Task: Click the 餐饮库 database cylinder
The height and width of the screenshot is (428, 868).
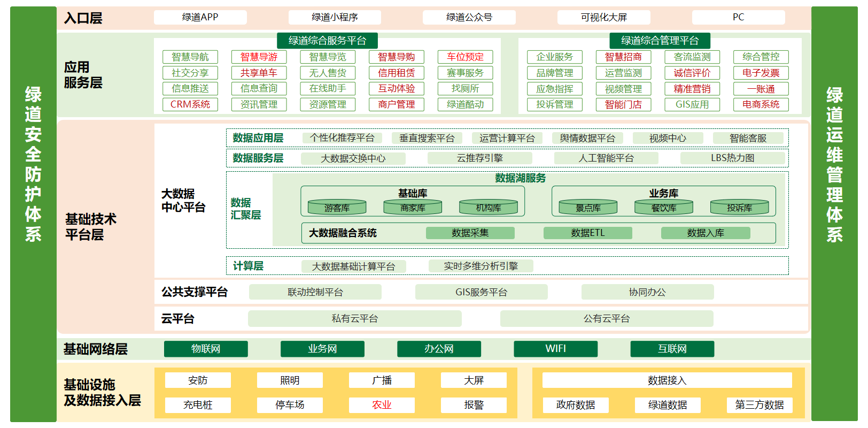Action: (664, 207)
